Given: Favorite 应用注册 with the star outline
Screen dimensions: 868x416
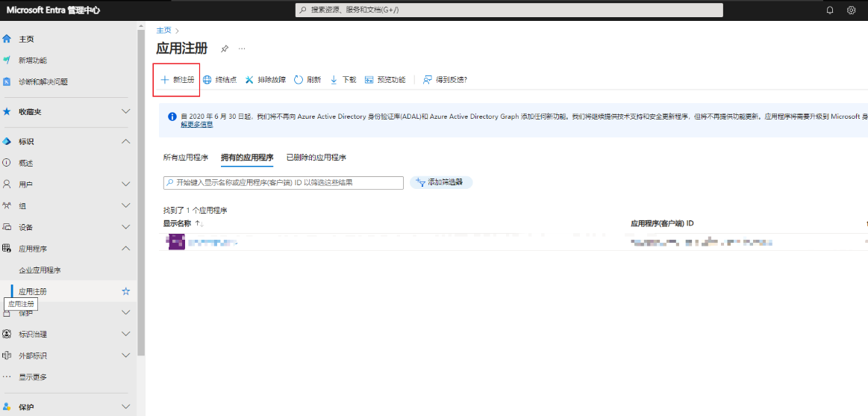Looking at the screenshot, I should 125,291.
